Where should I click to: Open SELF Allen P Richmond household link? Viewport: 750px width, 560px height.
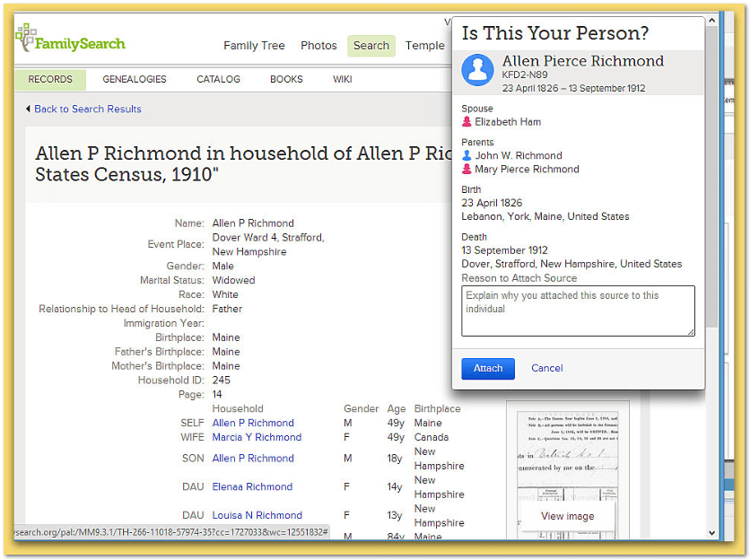[x=253, y=423]
